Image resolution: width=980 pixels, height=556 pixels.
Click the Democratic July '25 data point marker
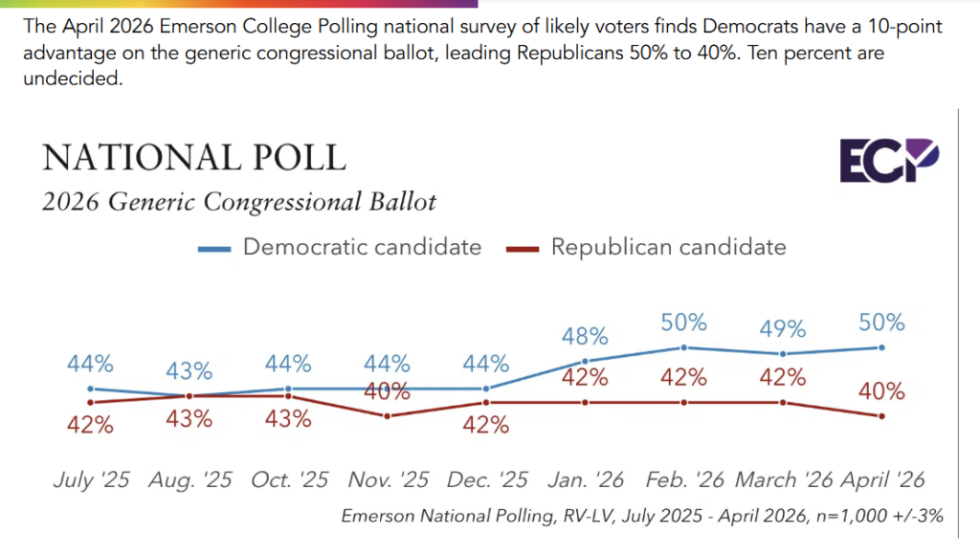click(x=90, y=389)
